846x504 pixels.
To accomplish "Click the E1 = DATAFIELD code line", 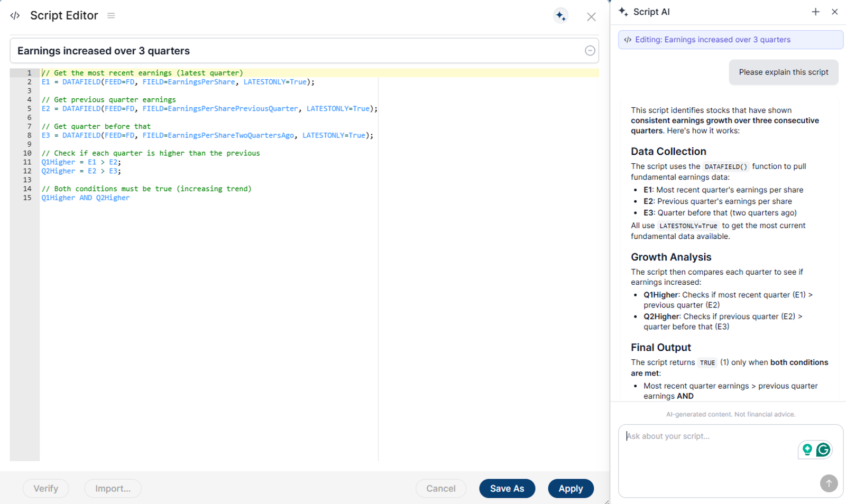I will pyautogui.click(x=178, y=82).
